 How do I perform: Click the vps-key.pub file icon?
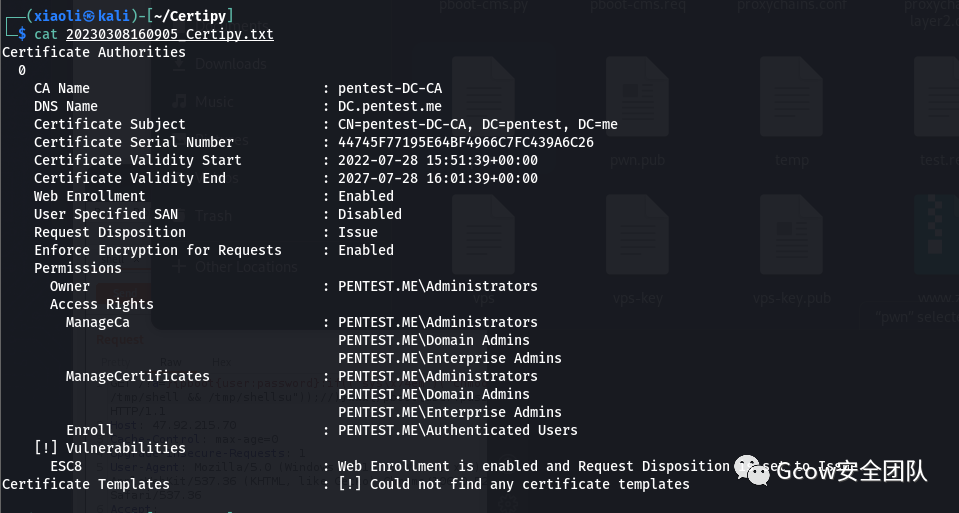click(791, 235)
